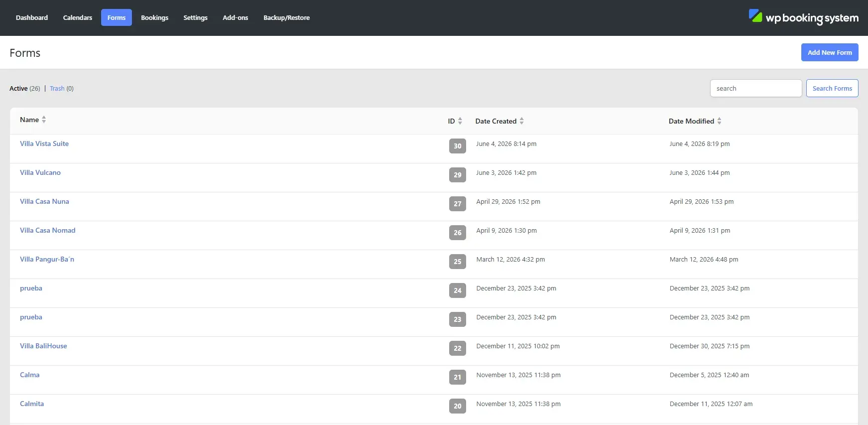Screen dimensions: 868x425
Task: Click the WP Booking System logo
Action: pos(803,17)
